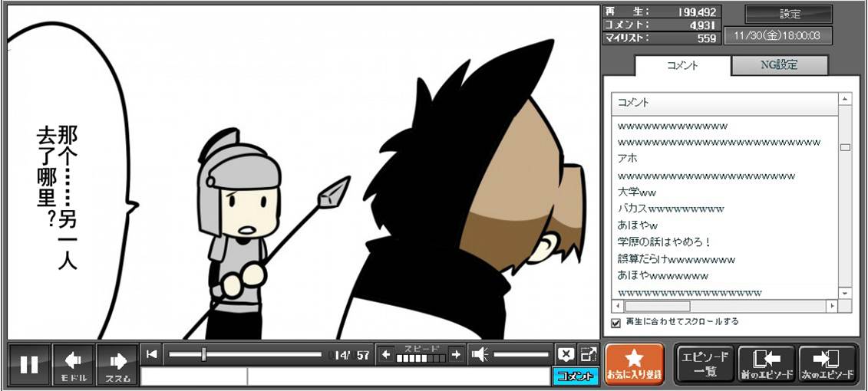Go to the next episode

[828, 364]
